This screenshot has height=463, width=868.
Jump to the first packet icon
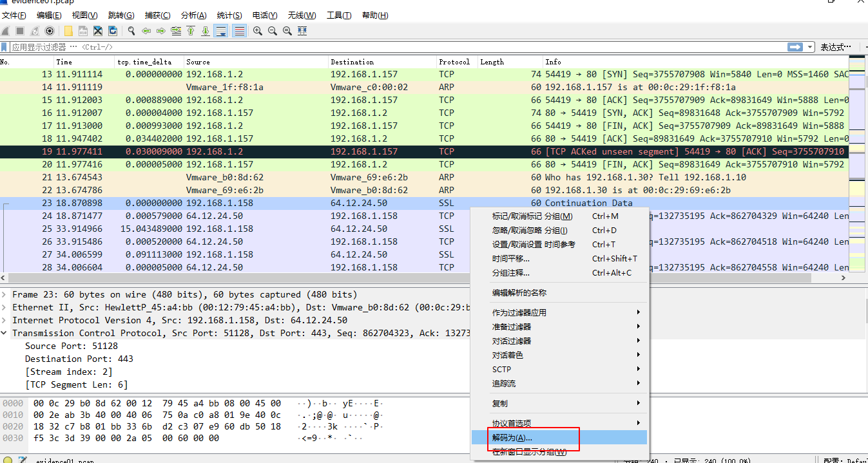pos(191,31)
